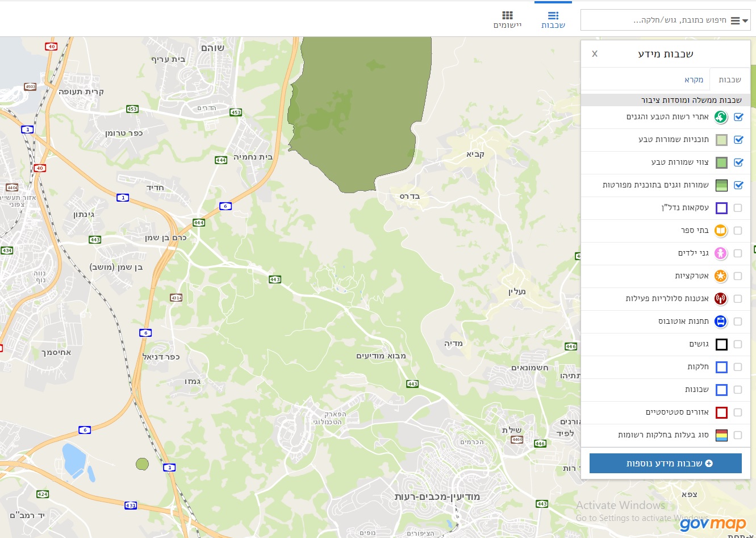
Task: Click the שכבות מידע נוספות button
Action: pos(665,464)
